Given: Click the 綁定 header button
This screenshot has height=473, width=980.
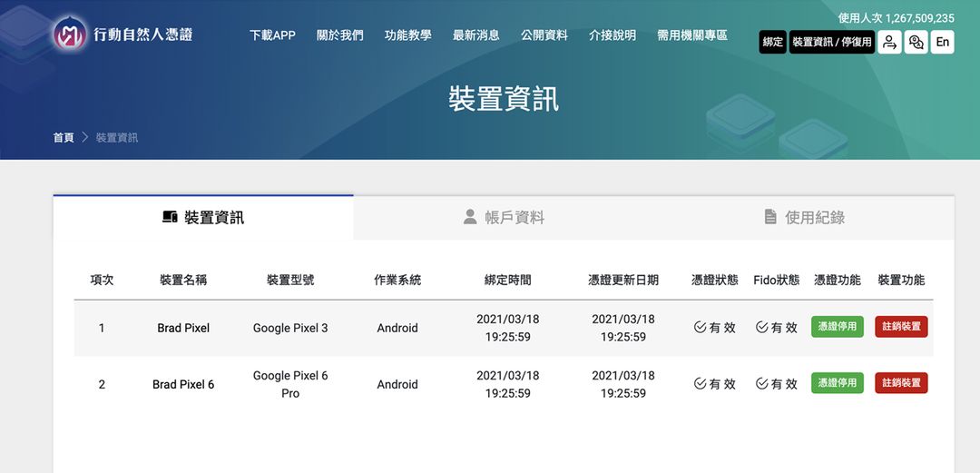Looking at the screenshot, I should point(772,42).
